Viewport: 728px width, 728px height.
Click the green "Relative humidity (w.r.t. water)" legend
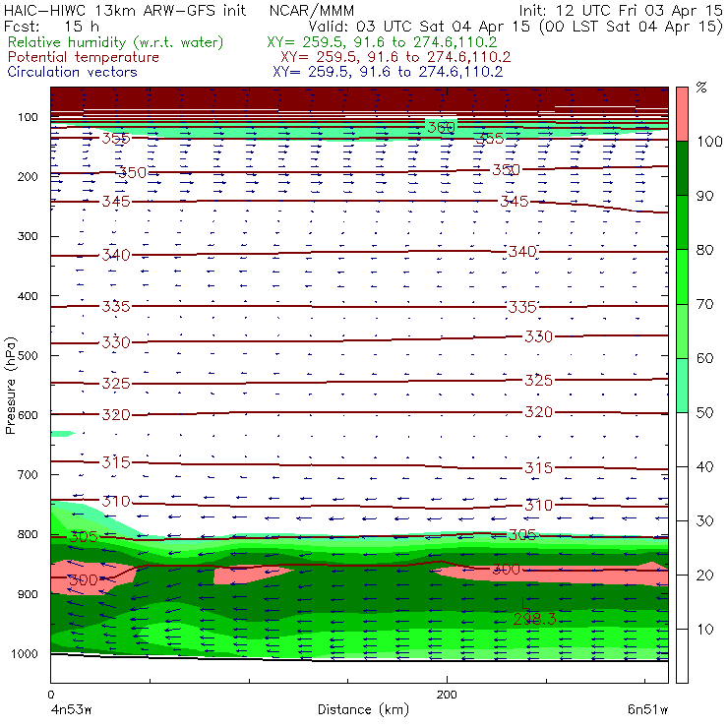(116, 42)
